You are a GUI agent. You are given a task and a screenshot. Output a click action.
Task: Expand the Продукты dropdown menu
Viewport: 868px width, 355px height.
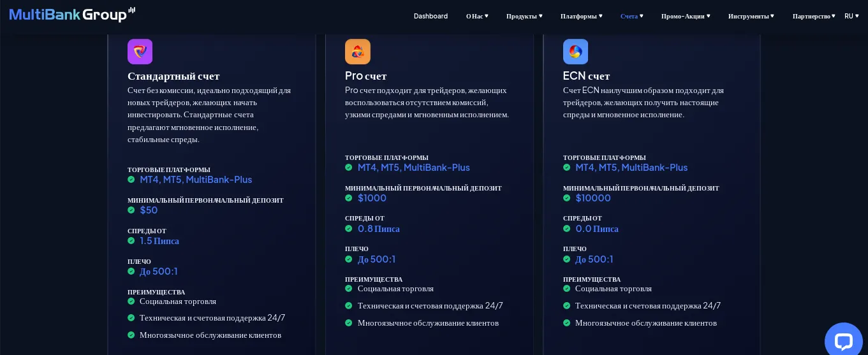click(524, 16)
